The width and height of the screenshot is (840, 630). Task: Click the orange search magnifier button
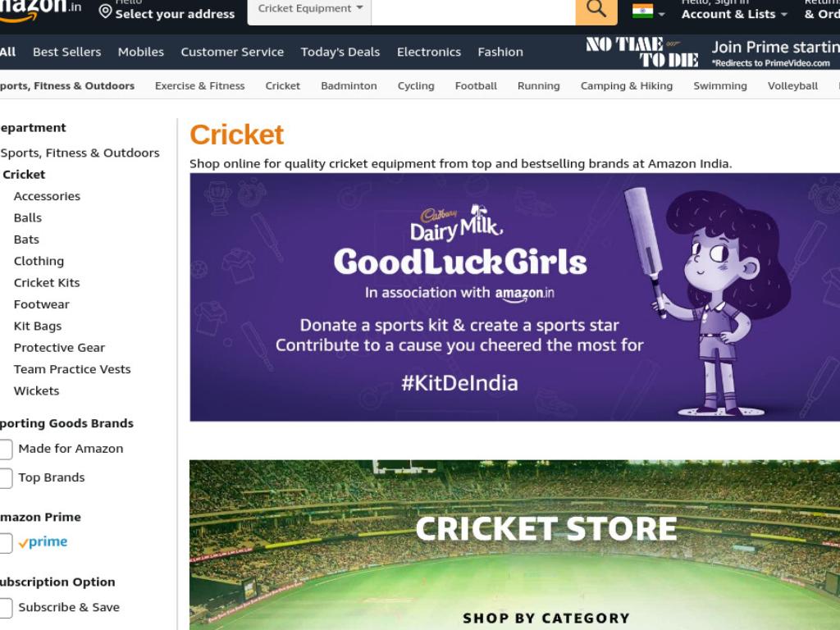[596, 10]
